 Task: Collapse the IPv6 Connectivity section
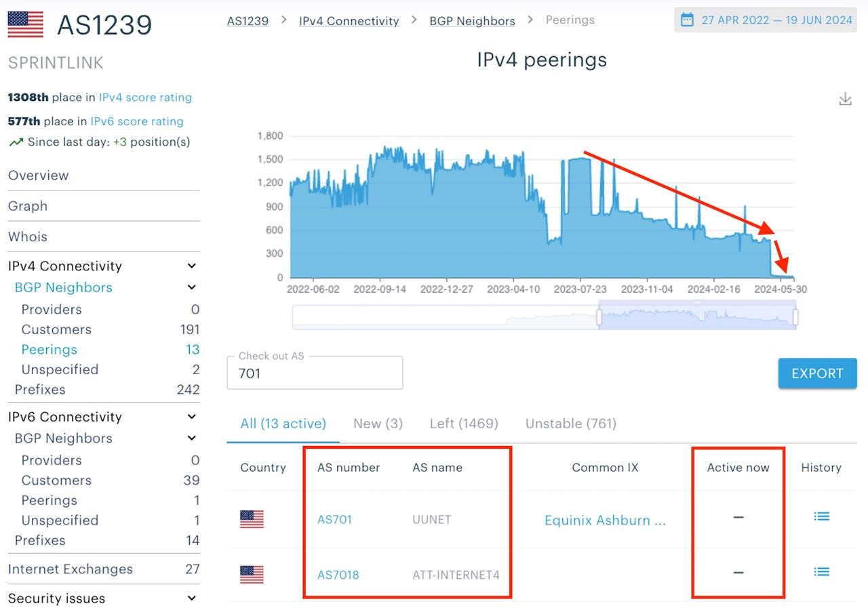click(192, 417)
